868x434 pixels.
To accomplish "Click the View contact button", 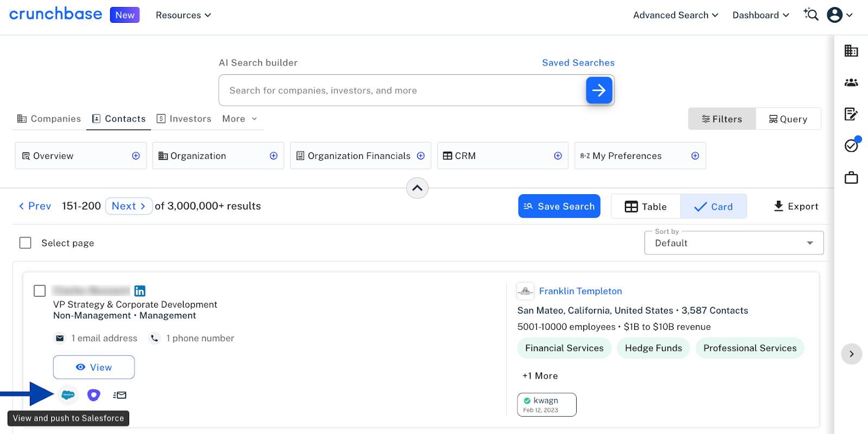I will (x=94, y=367).
